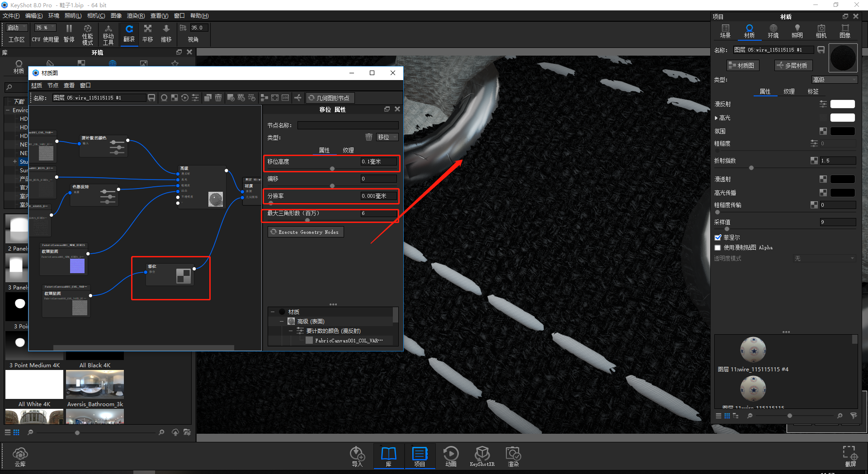868x474 pixels.
Task: Click the trash icon in the material graph toolbar
Action: click(218, 97)
